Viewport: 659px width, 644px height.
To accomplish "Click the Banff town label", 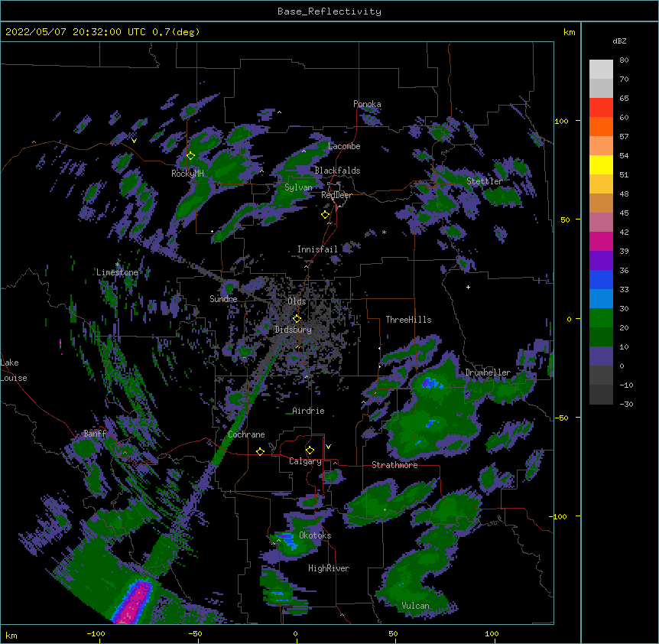I will click(x=95, y=434).
